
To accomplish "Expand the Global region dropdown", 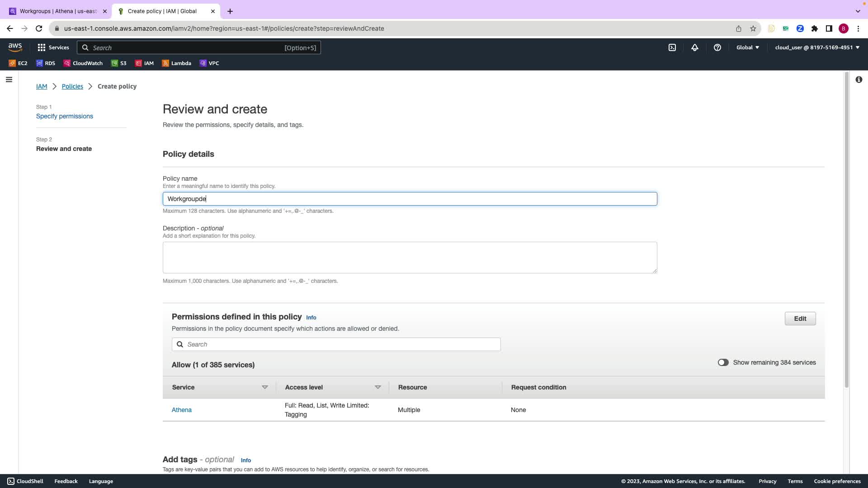I will pos(748,47).
